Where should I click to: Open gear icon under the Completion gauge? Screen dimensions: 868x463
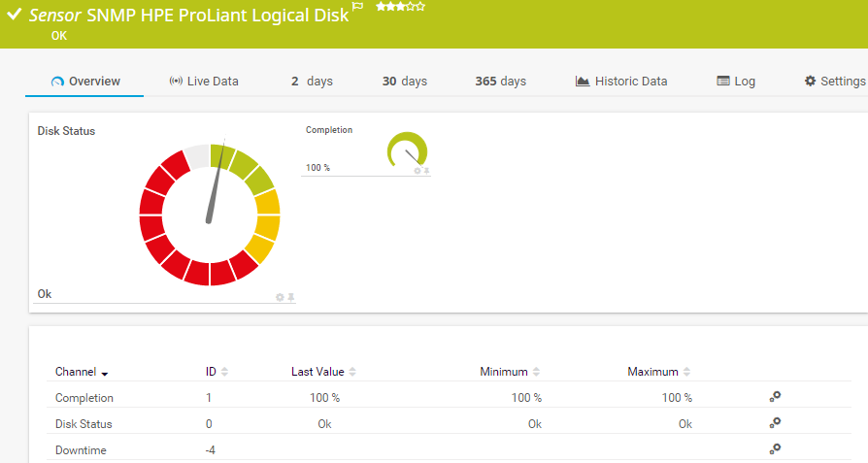[x=417, y=171]
